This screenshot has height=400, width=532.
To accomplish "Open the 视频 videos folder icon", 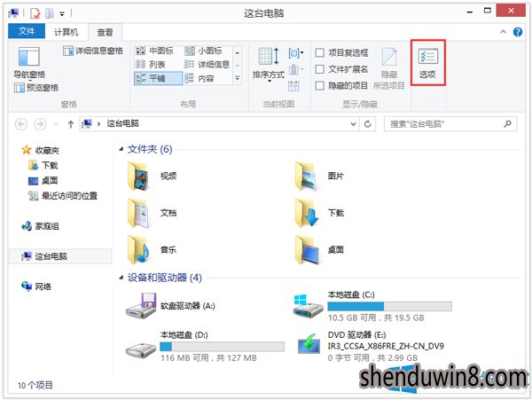I will [138, 176].
